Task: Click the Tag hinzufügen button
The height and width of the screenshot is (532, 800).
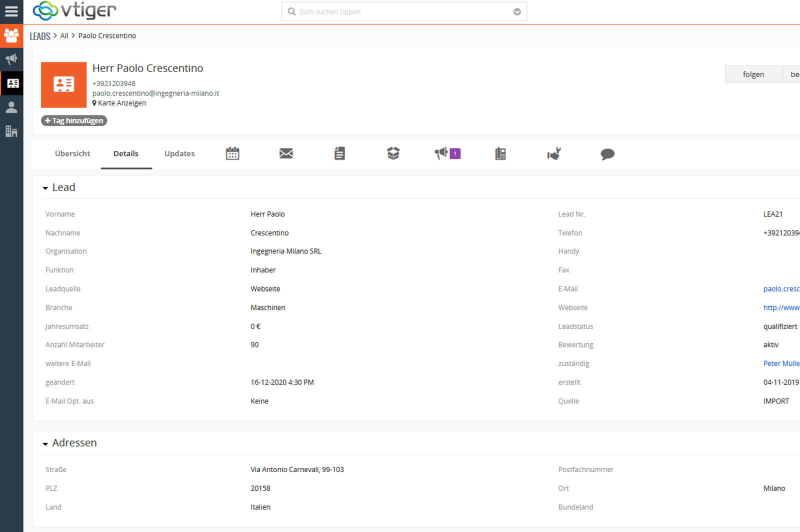Action: pyautogui.click(x=74, y=120)
